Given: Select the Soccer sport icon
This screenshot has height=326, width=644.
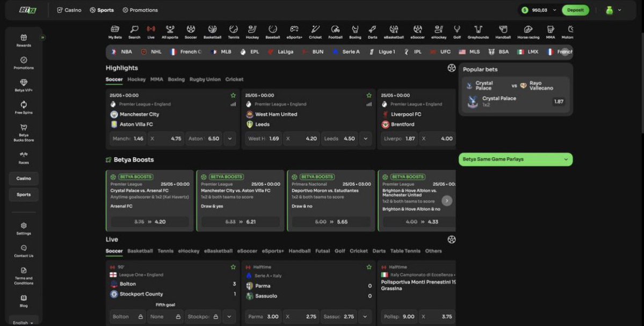Looking at the screenshot, I should (191, 32).
